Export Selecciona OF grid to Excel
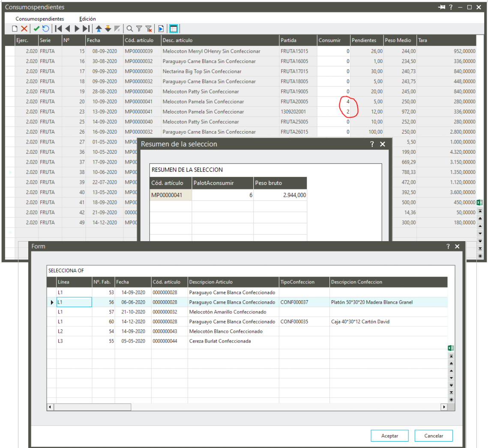This screenshot has width=488, height=448. 450,348
